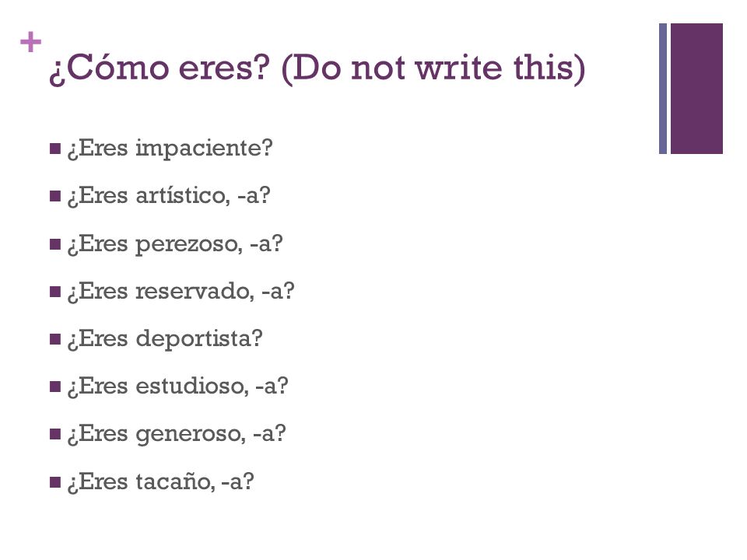Click the bullet before ¿Eres reservado, -a?
Image resolution: width=747 pixels, height=560 pixels.
tap(55, 292)
